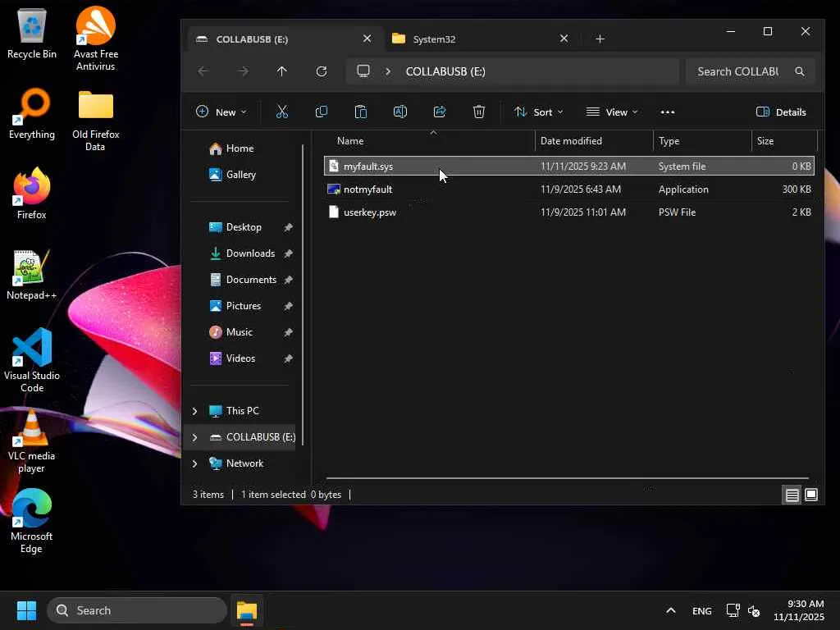Click the Share icon in toolbar

point(440,112)
